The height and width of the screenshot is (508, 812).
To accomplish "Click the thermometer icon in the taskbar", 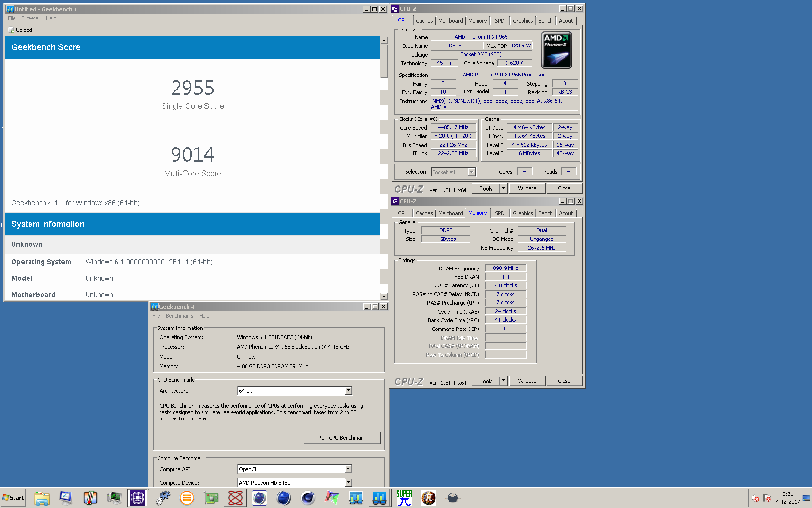I will click(x=90, y=498).
